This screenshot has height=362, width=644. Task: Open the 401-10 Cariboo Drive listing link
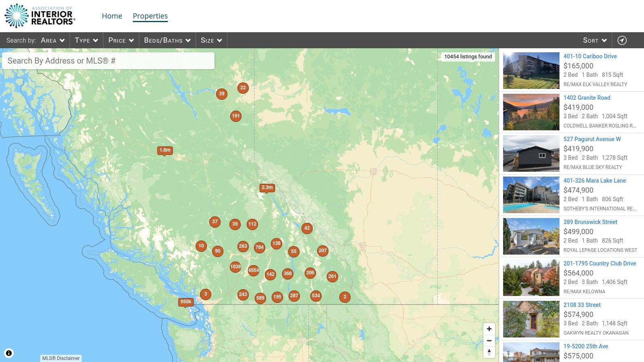(x=590, y=56)
